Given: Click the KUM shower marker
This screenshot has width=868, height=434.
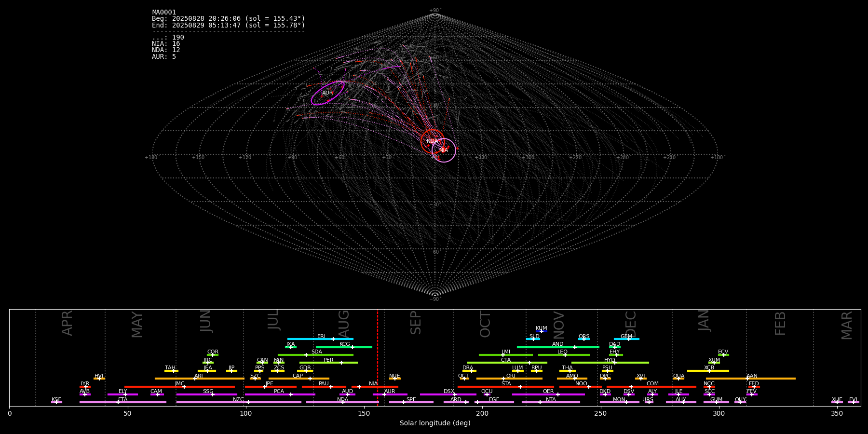Looking at the screenshot, I should click(x=542, y=331).
